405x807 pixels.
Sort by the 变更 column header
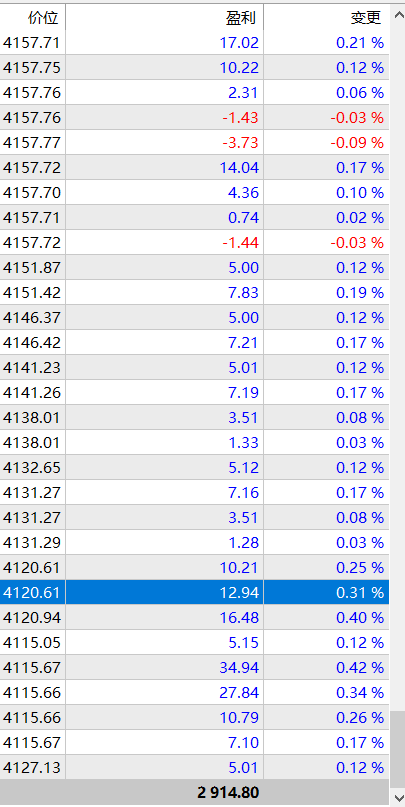[x=326, y=18]
